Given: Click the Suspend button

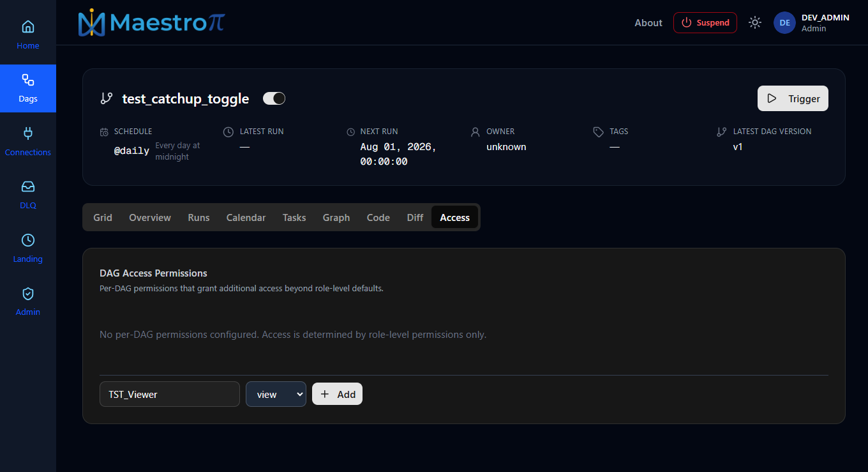Looking at the screenshot, I should (x=705, y=22).
